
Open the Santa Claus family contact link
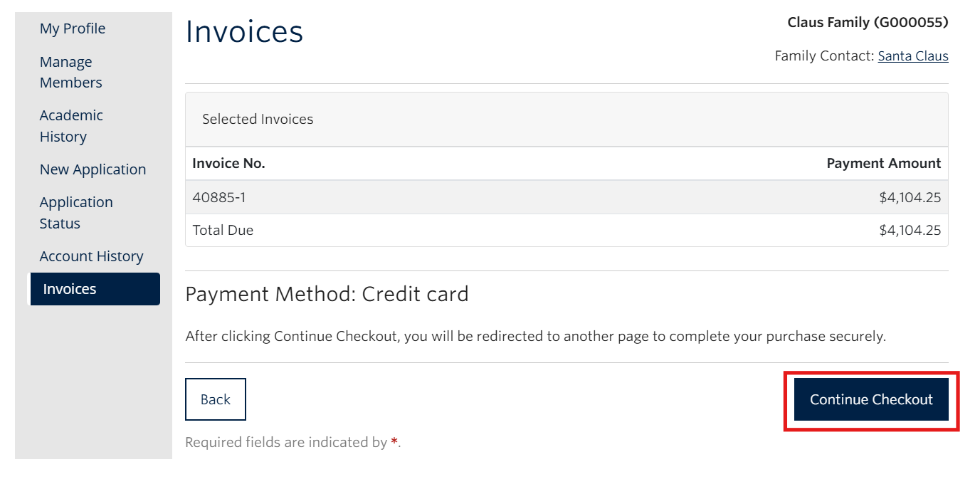(x=913, y=56)
